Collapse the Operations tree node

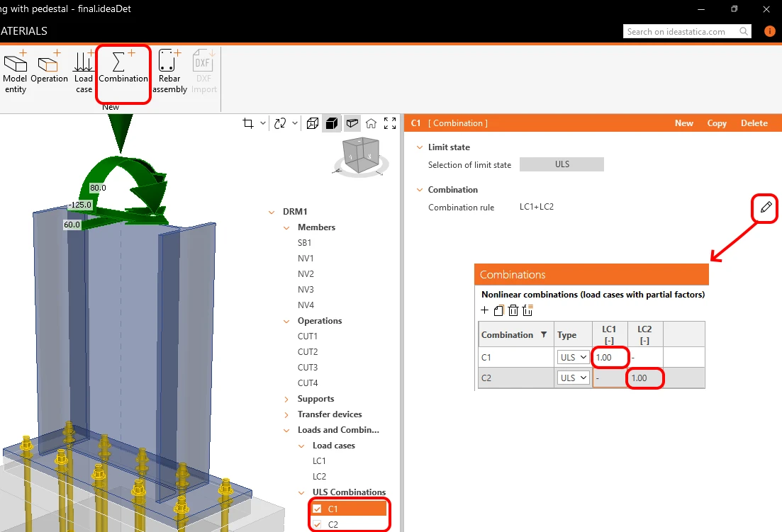pyautogui.click(x=286, y=322)
